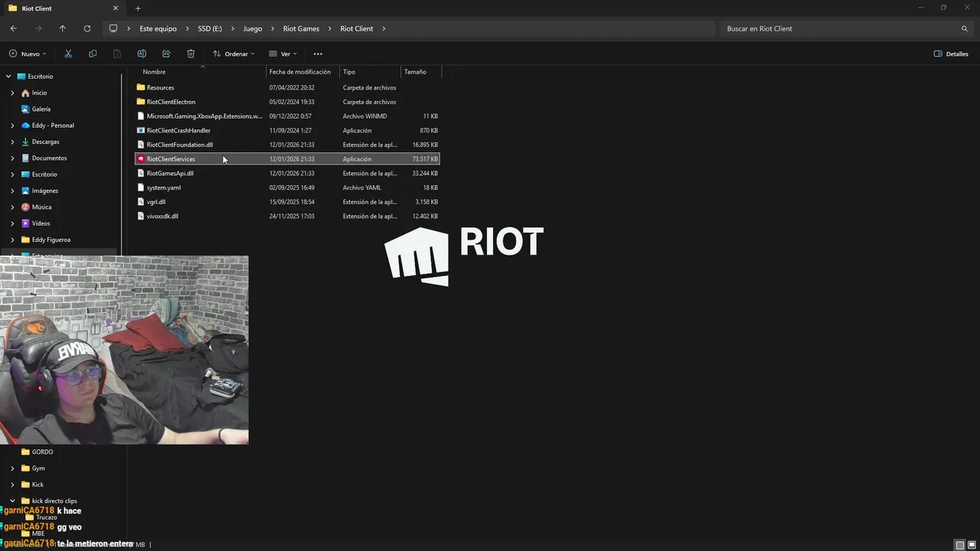Open the Kick folder in sidebar

(x=38, y=484)
